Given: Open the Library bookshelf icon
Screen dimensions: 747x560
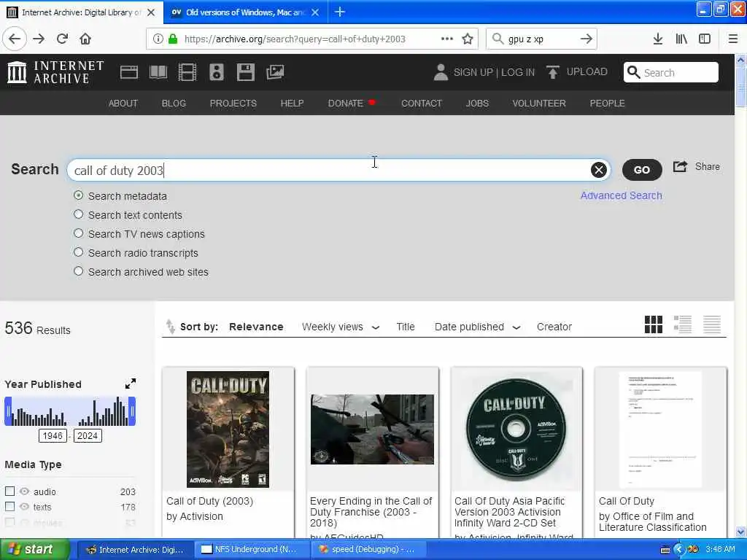Looking at the screenshot, I should (x=681, y=39).
